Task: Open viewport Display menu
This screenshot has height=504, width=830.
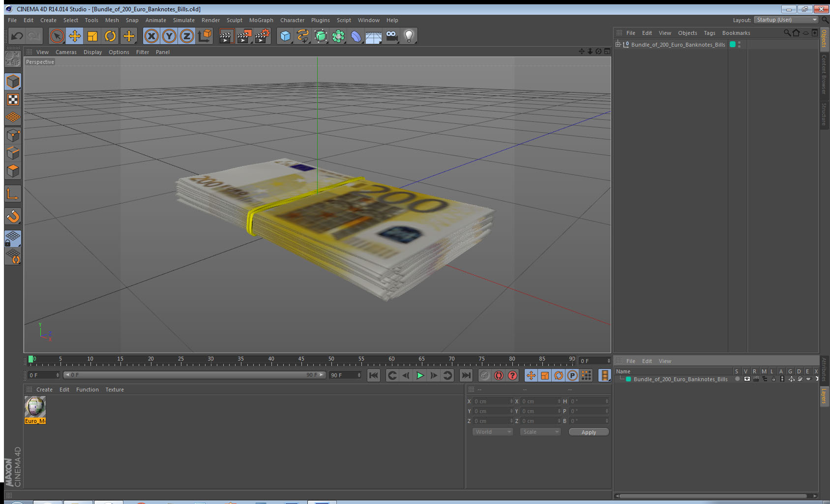Action: (92, 52)
